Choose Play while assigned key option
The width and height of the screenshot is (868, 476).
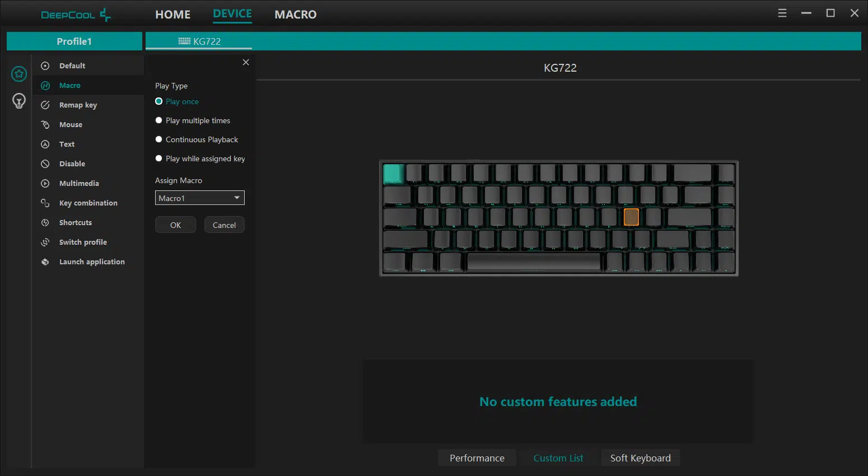pos(159,158)
